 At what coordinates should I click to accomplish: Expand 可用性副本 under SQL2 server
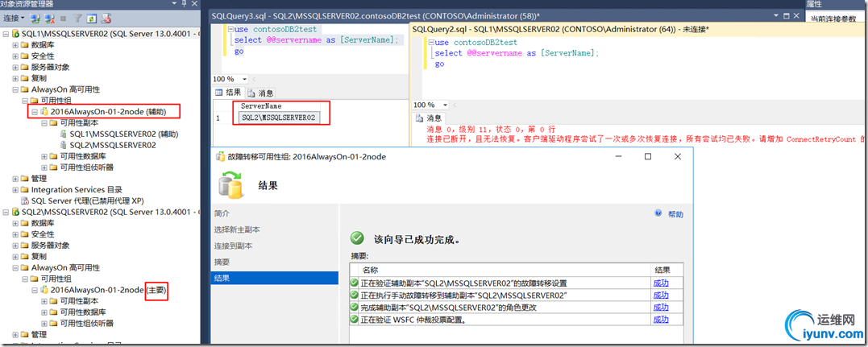pyautogui.click(x=44, y=301)
